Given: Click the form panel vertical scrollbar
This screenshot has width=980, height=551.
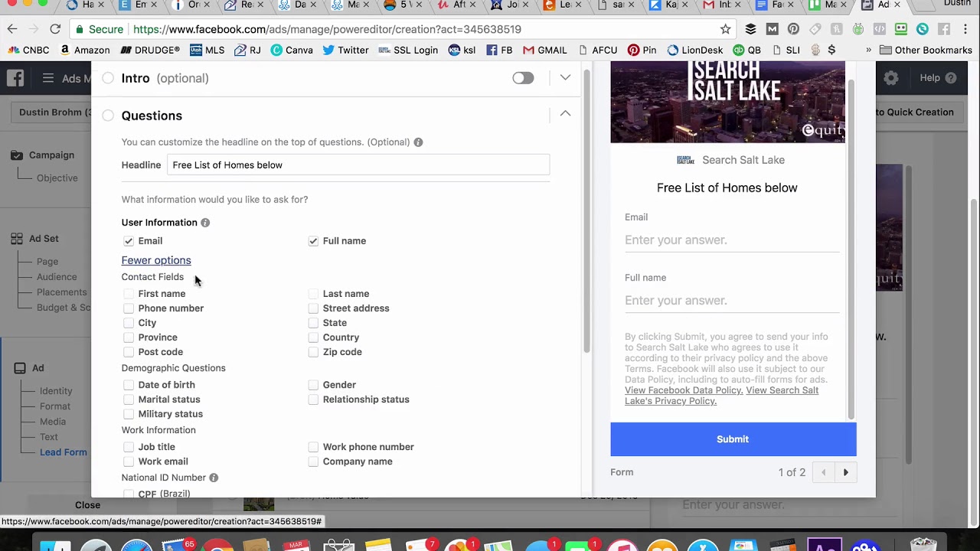Looking at the screenshot, I should (x=587, y=210).
